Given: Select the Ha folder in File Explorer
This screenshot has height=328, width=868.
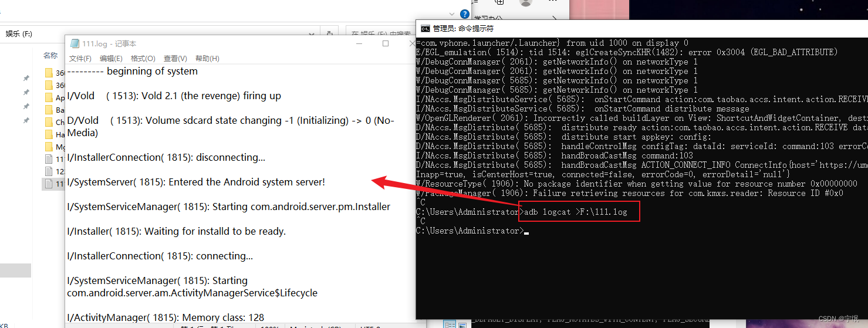Looking at the screenshot, I should [55, 134].
